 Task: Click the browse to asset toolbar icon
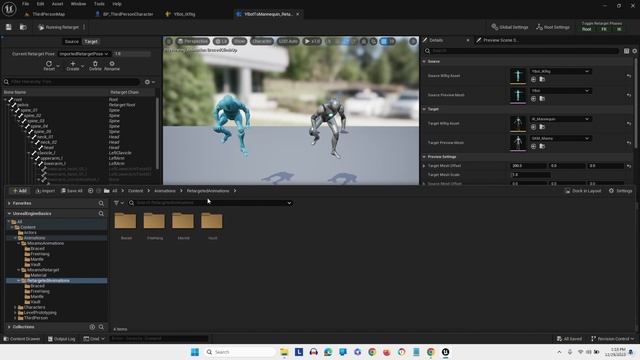[23, 27]
